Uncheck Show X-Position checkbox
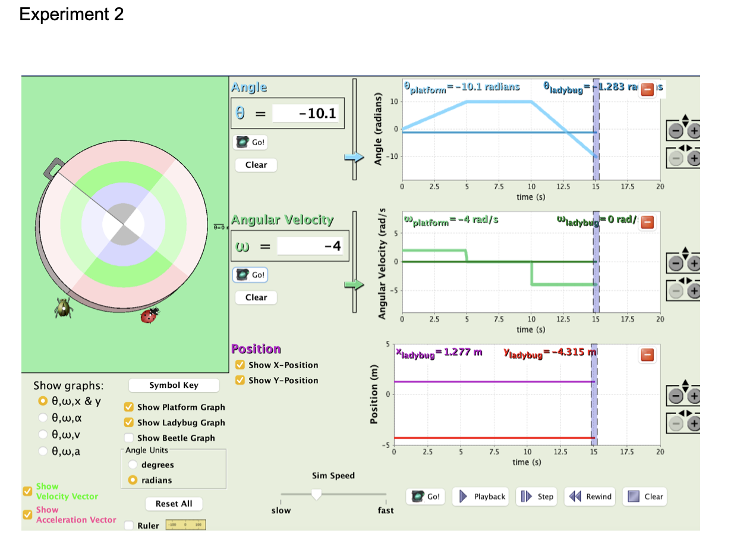The width and height of the screenshot is (756, 552). (241, 365)
